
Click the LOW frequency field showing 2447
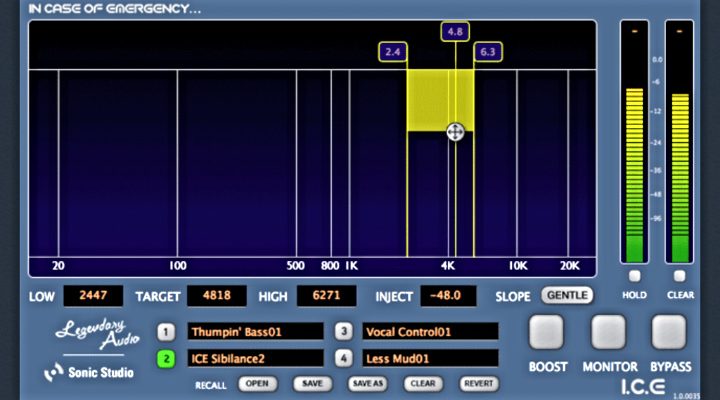[x=93, y=296]
